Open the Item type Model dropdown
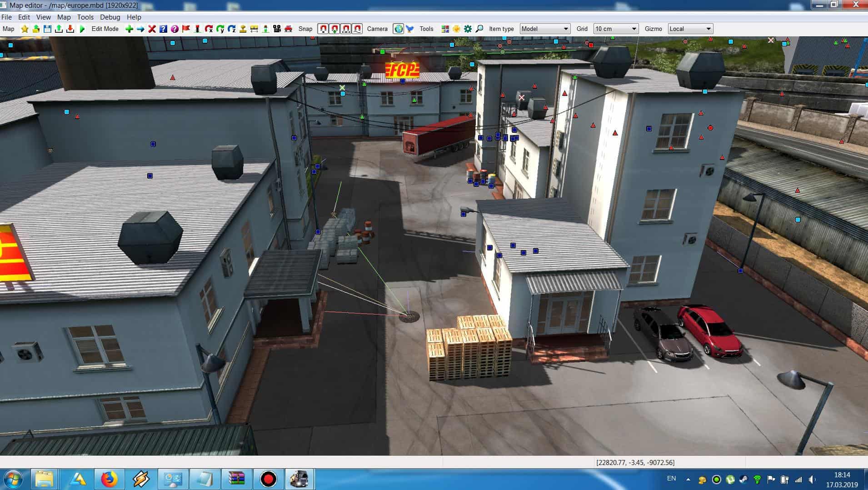Image resolution: width=868 pixels, height=490 pixels. click(x=544, y=29)
